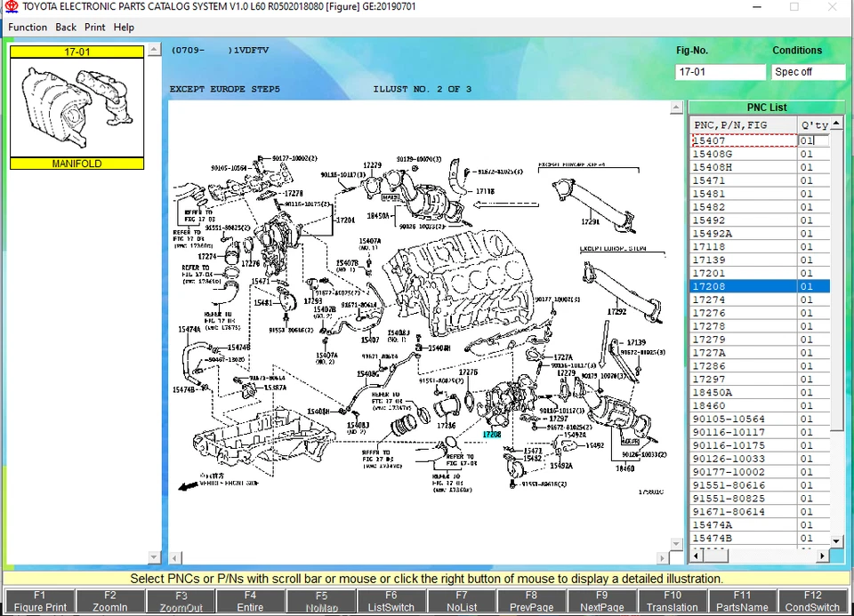Toggle F12 CondSwitch button
This screenshot has width=854, height=616.
tap(812, 602)
